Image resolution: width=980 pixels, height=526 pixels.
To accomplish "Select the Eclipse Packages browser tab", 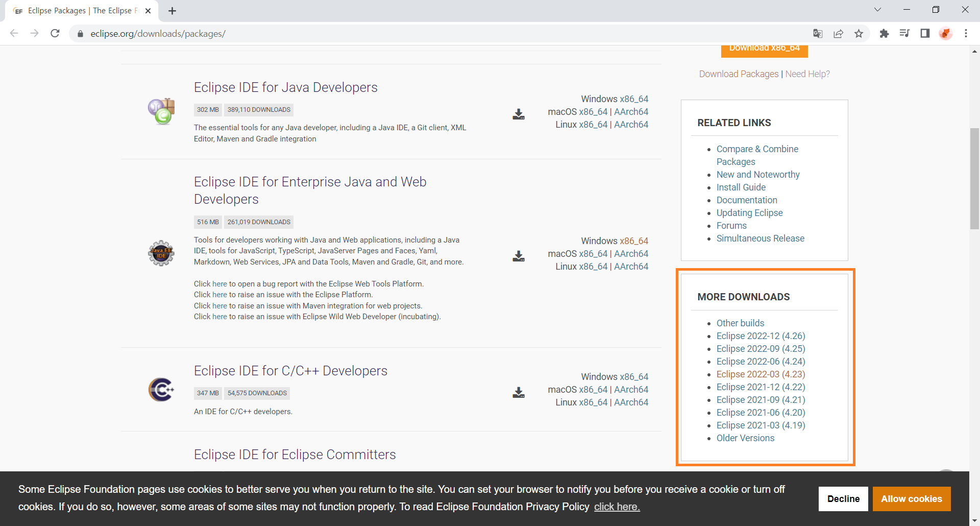I will [82, 11].
